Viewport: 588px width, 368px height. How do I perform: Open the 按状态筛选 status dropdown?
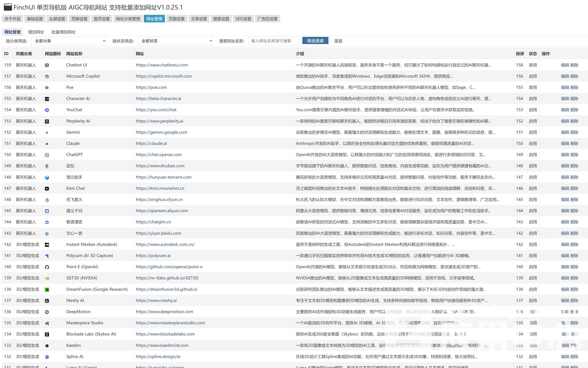tap(175, 41)
